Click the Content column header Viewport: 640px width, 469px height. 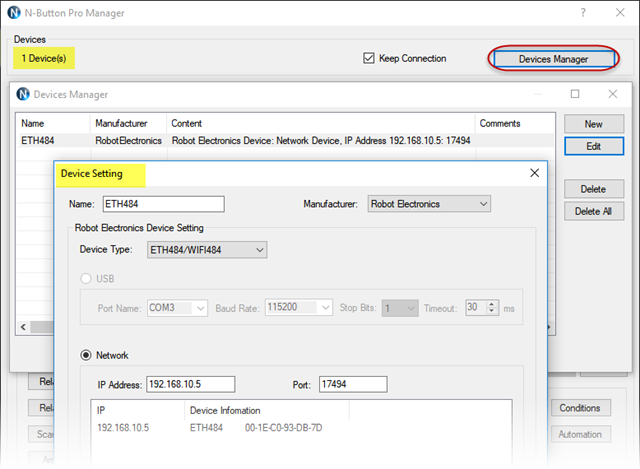point(321,123)
